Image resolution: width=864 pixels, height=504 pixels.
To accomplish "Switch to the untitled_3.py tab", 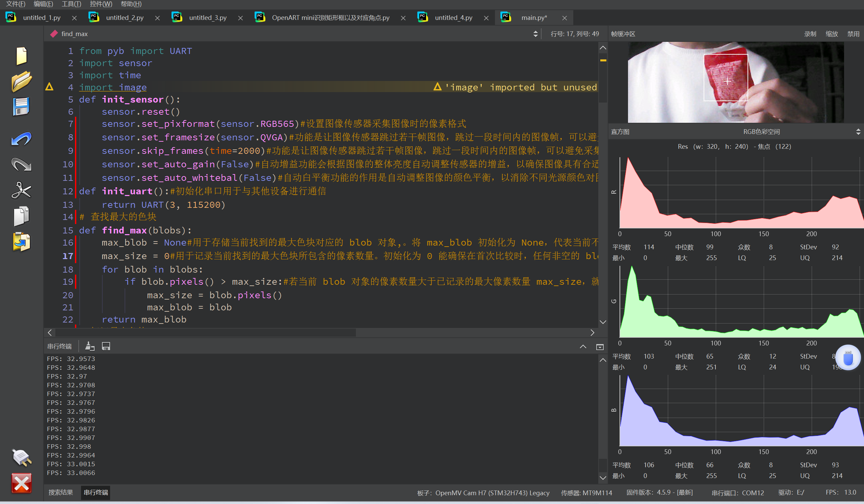I will (x=208, y=18).
